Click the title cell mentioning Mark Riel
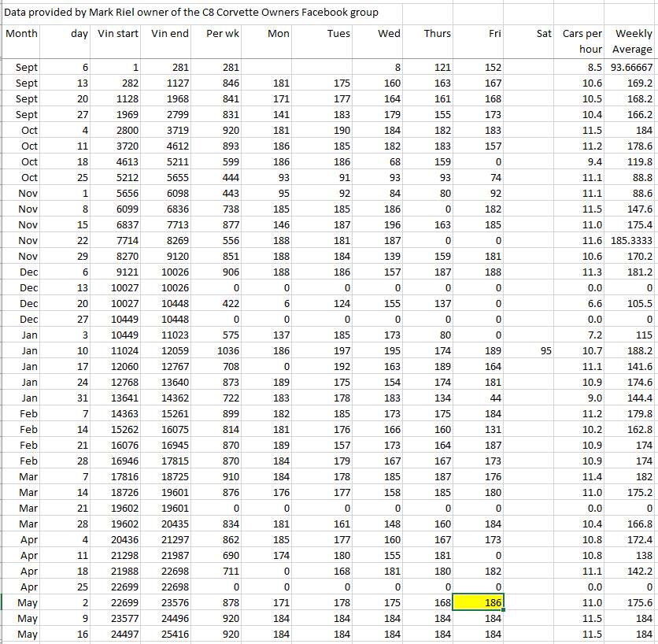Screen dimensions: 658x644 tap(191, 13)
